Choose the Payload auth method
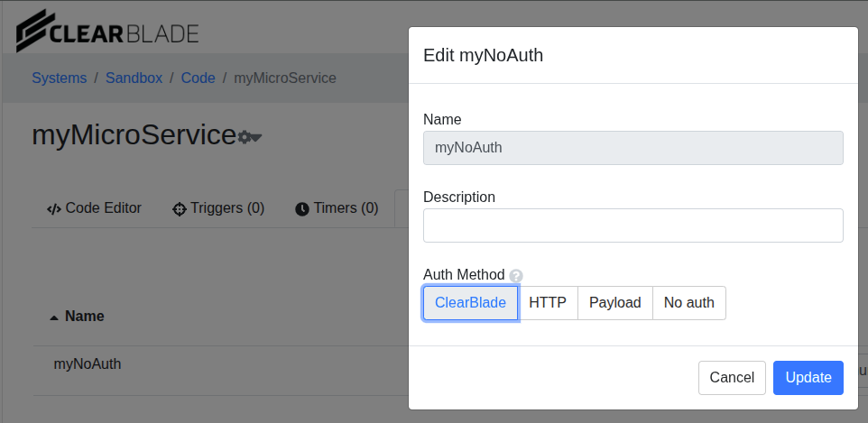 click(614, 303)
